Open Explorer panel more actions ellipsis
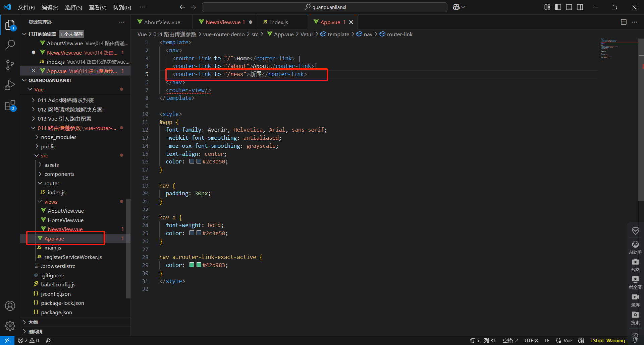This screenshot has width=644, height=345. coord(121,22)
